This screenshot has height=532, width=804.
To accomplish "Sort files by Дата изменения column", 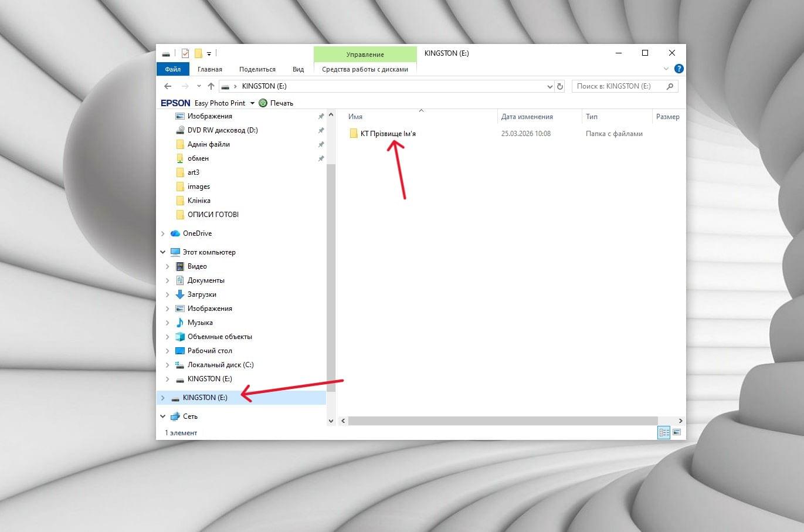I will (527, 117).
